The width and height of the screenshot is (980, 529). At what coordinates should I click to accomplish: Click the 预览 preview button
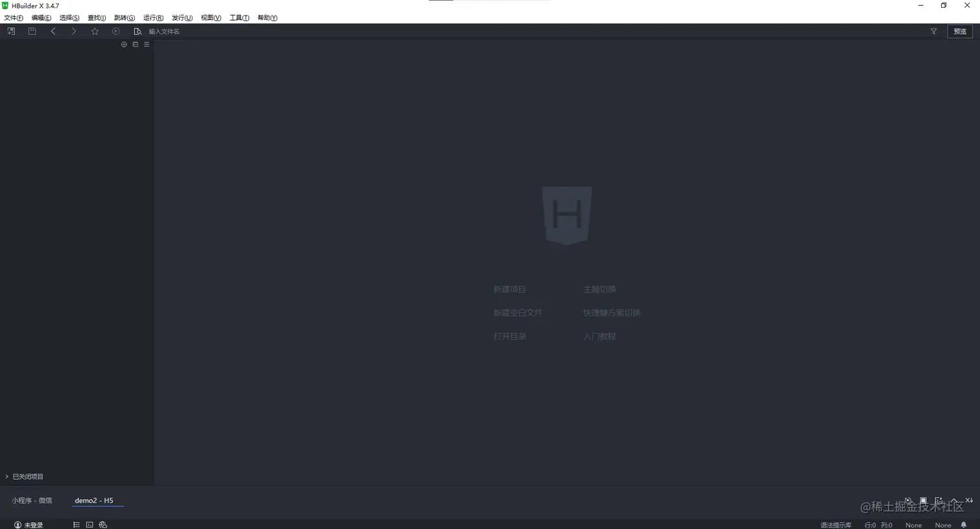960,31
